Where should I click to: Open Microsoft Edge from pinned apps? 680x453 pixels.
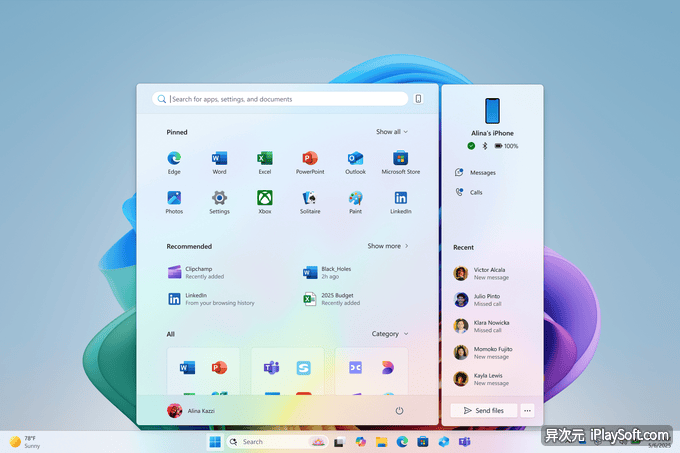174,159
